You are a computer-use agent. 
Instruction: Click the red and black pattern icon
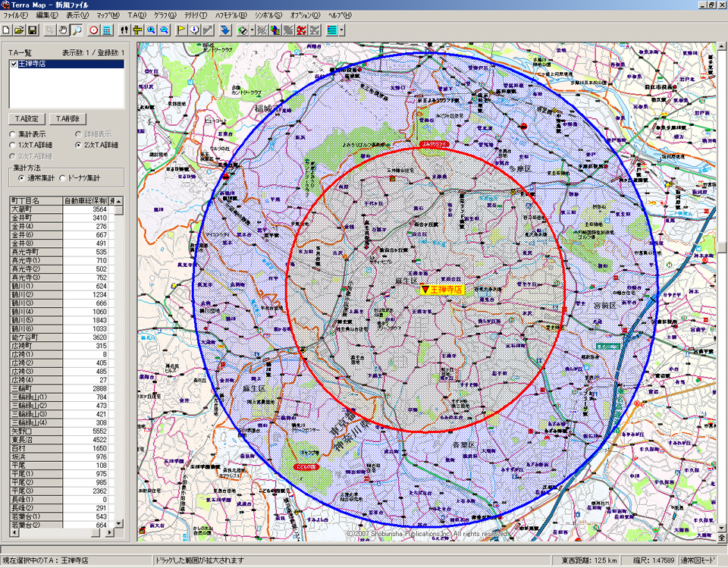[x=302, y=30]
